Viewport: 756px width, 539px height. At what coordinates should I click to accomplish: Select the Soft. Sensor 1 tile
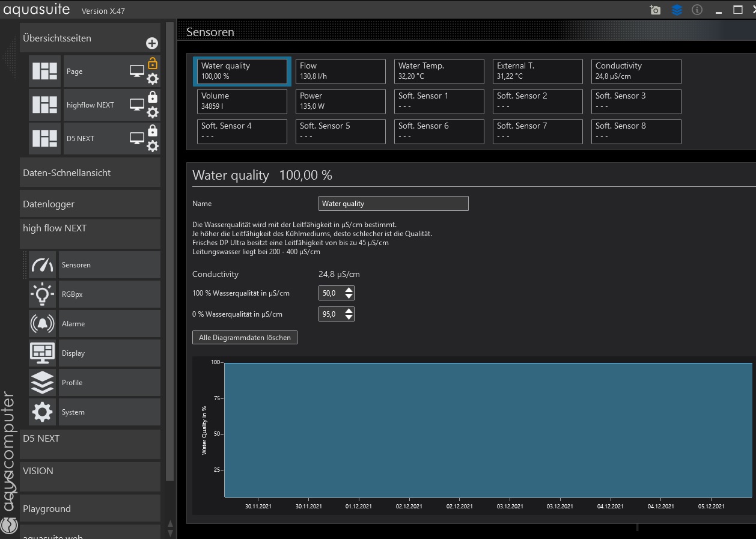click(x=439, y=102)
